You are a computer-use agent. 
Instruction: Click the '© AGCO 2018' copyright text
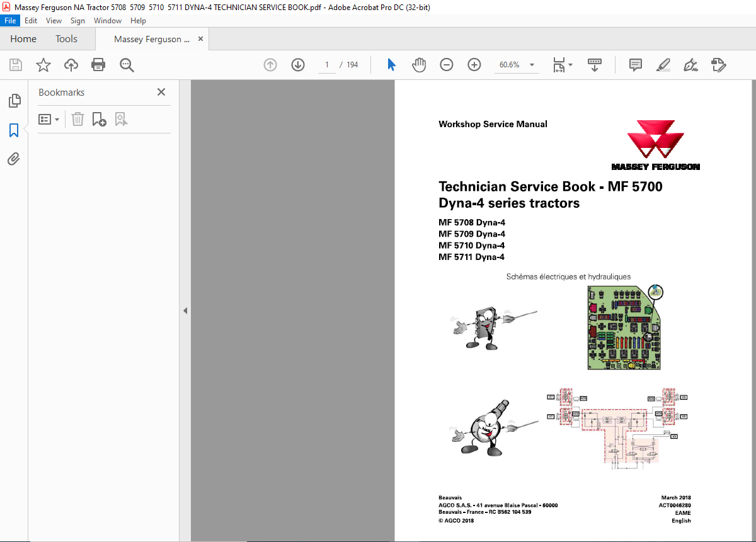456,521
